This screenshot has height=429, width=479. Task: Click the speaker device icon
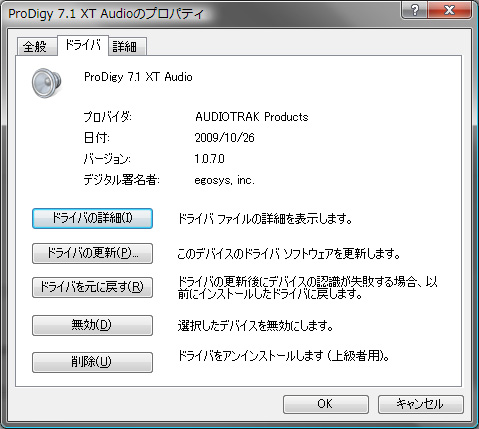click(46, 83)
